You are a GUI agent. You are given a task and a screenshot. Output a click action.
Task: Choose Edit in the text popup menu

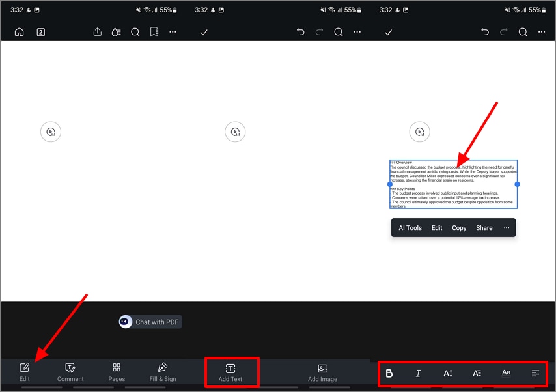coord(436,228)
